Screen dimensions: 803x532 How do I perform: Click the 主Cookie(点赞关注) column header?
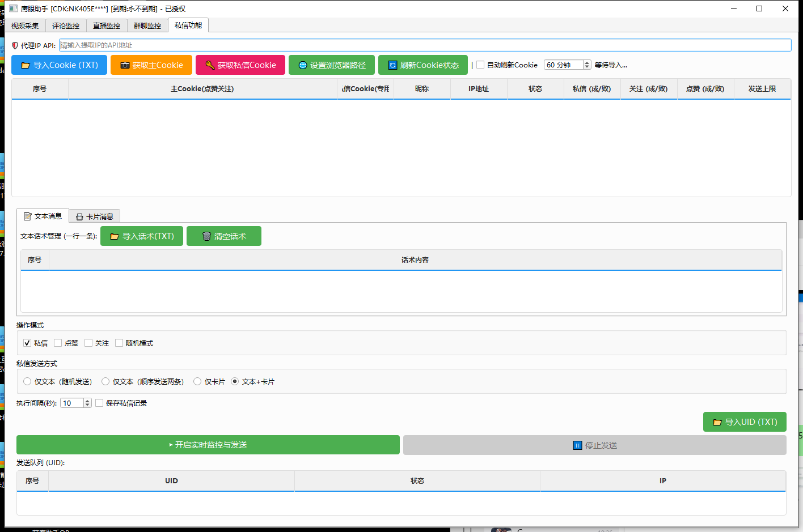tap(202, 89)
